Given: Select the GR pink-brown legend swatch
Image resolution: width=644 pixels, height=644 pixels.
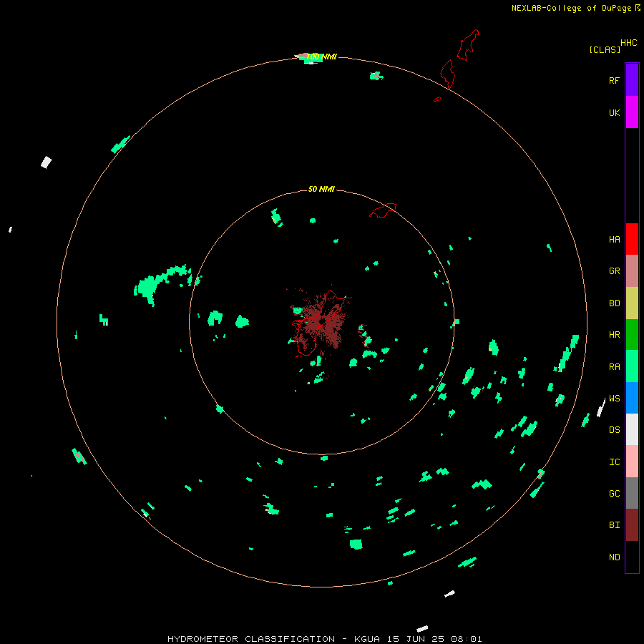Looking at the screenshot, I should [632, 271].
